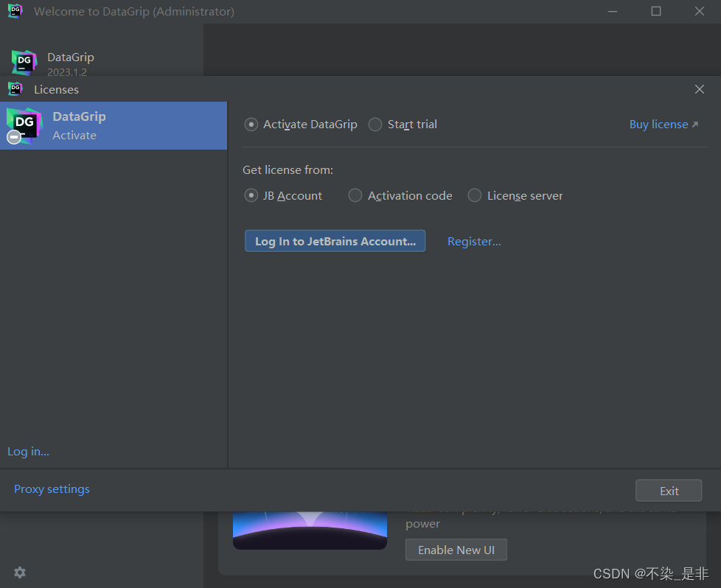Click Log In to JetBrains Account button
Image resolution: width=721 pixels, height=588 pixels.
pyautogui.click(x=335, y=241)
